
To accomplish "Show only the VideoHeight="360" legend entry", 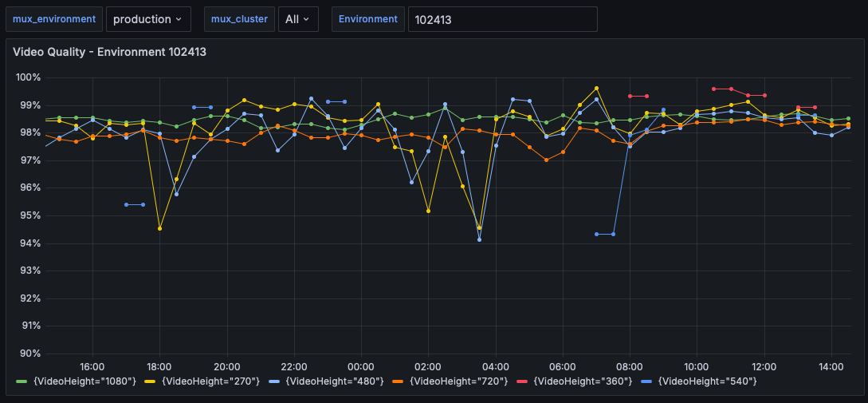I will click(582, 381).
